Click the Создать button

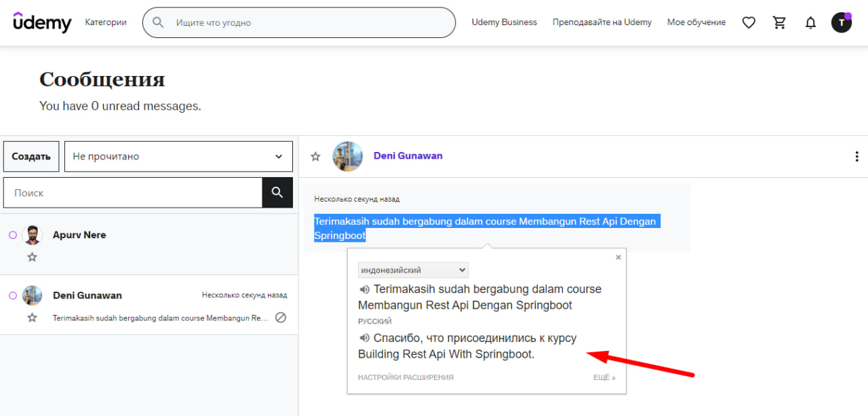(31, 156)
